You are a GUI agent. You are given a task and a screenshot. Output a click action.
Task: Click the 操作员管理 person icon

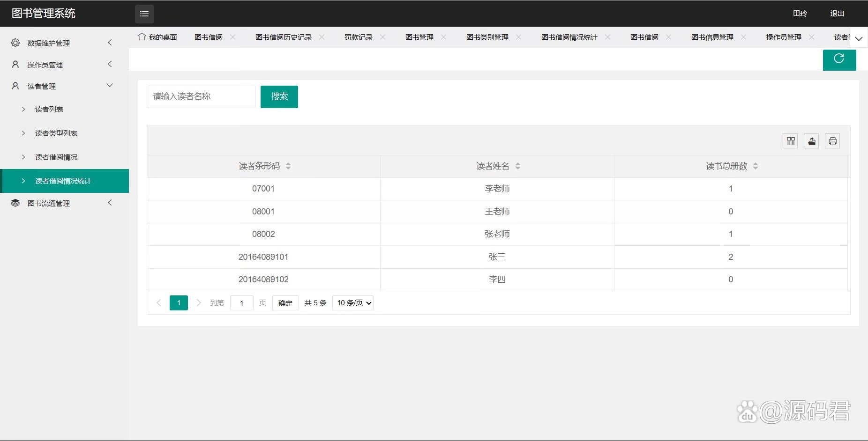(x=15, y=64)
